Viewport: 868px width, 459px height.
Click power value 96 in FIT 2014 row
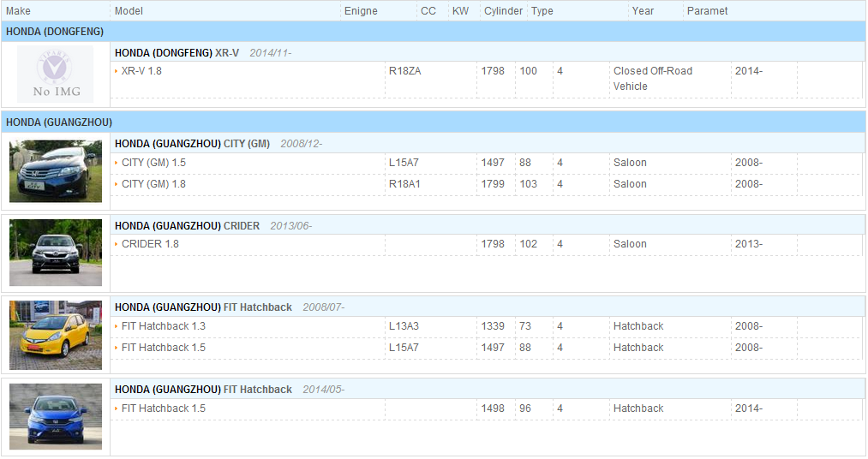[524, 408]
